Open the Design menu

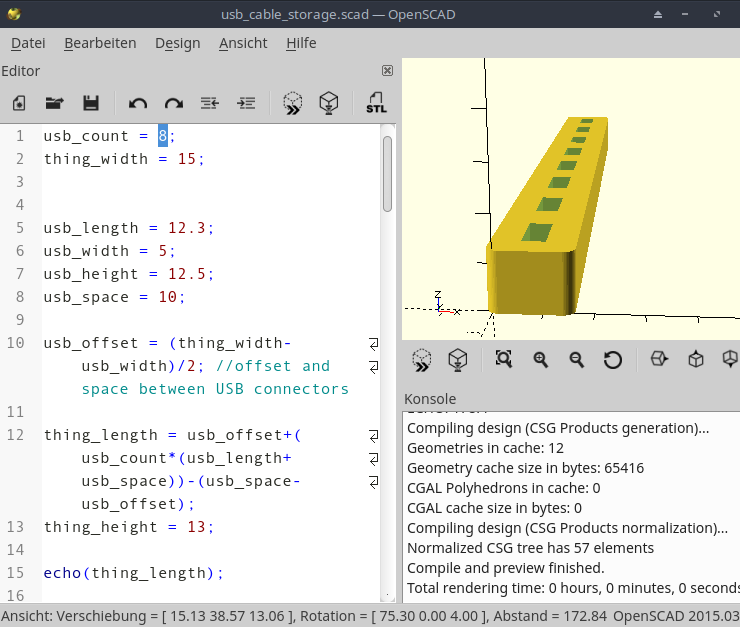[x=177, y=43]
